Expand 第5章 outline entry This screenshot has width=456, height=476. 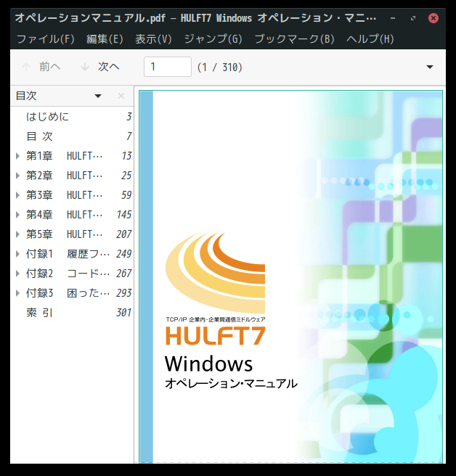point(17,234)
